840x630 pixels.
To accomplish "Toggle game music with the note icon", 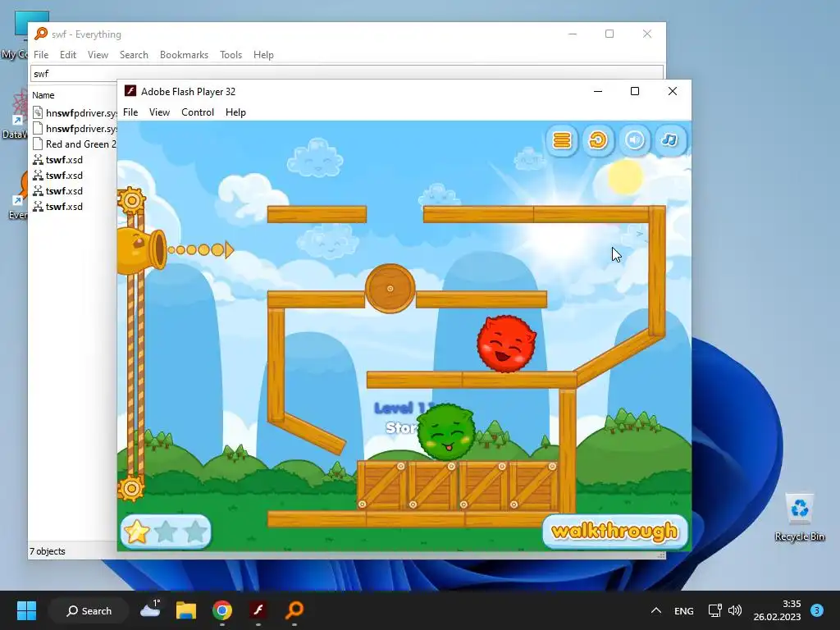I will click(670, 140).
